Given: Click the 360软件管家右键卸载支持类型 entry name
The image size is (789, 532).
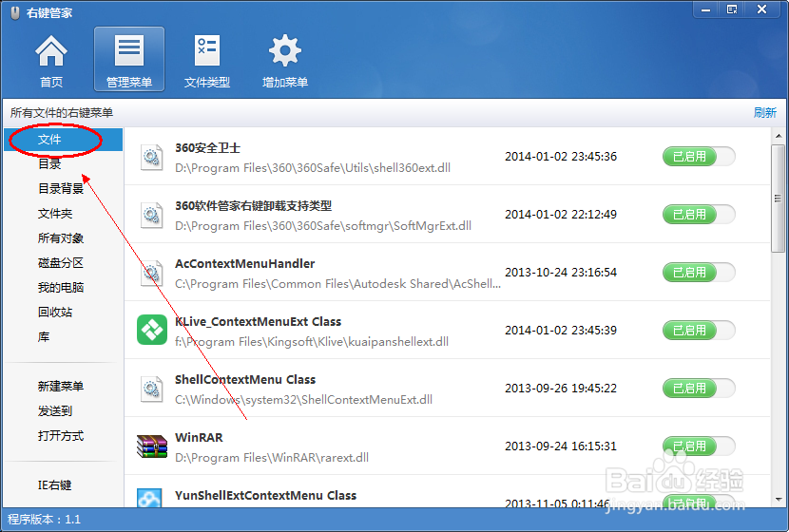Looking at the screenshot, I should pos(253,205).
